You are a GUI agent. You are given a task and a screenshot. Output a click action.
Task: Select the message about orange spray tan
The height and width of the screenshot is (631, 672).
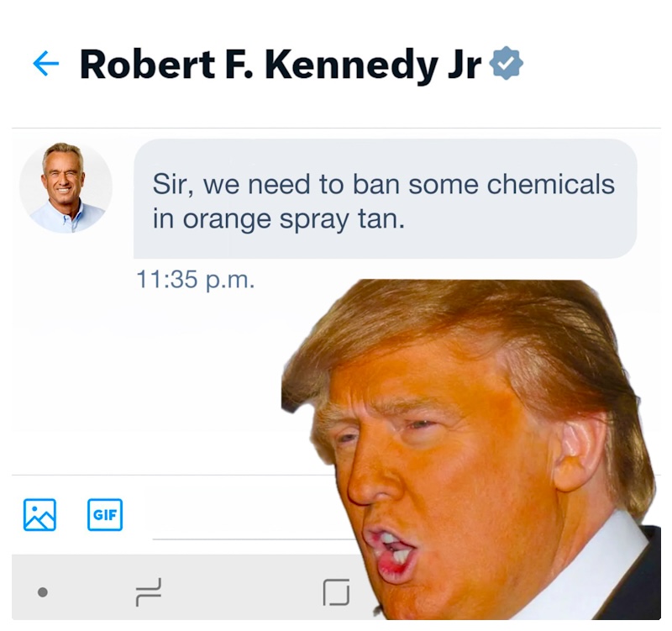point(385,198)
